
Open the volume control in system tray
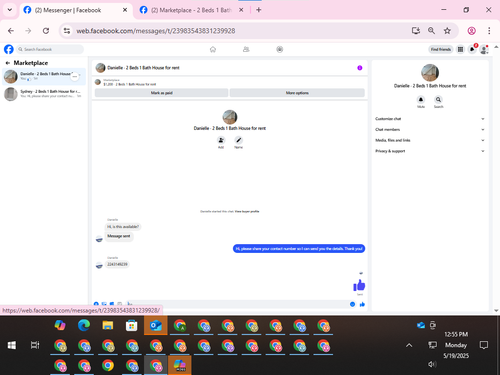(432, 364)
